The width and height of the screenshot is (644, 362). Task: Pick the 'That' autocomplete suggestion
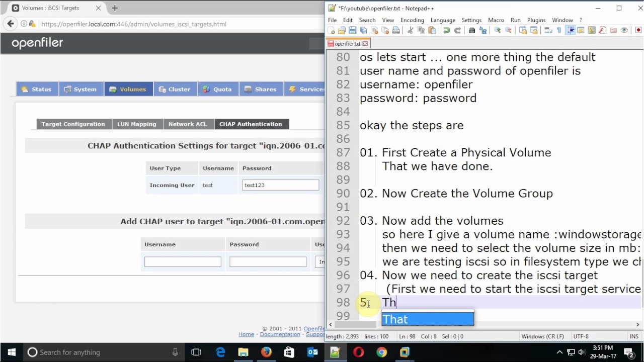[x=428, y=319]
